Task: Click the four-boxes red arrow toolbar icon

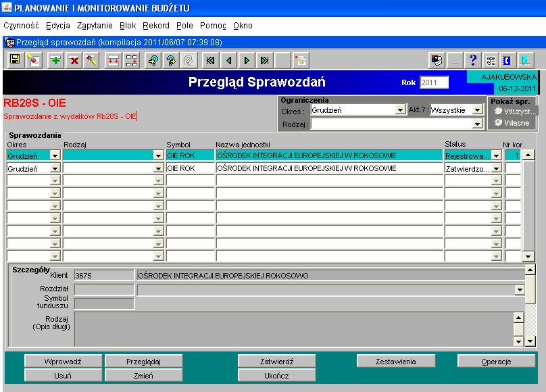Action: [x=132, y=60]
